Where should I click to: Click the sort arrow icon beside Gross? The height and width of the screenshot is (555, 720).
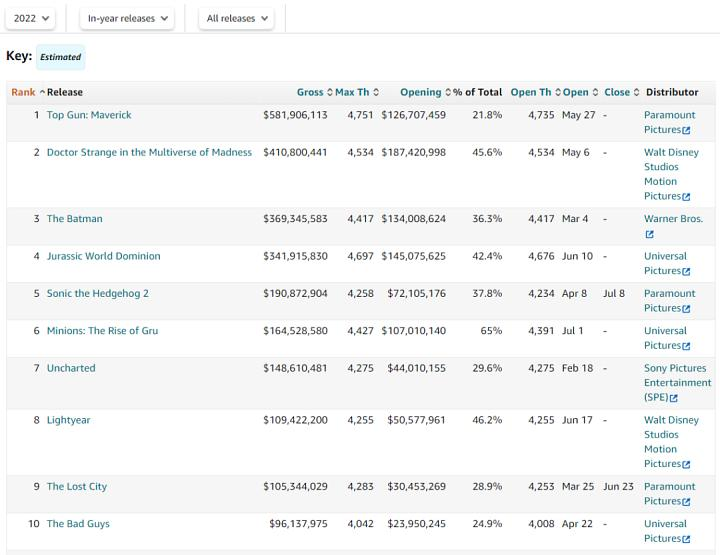point(330,92)
